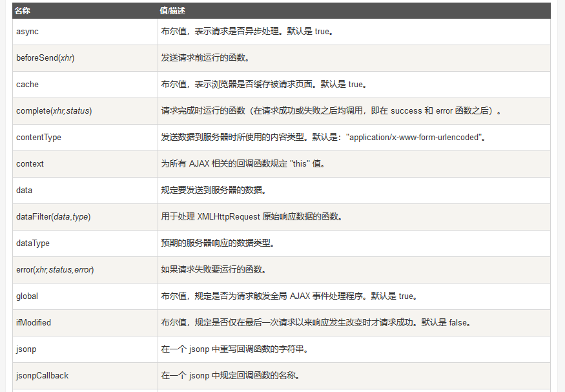565x392 pixels.
Task: Select the async parameter name cell
Action: 28,32
